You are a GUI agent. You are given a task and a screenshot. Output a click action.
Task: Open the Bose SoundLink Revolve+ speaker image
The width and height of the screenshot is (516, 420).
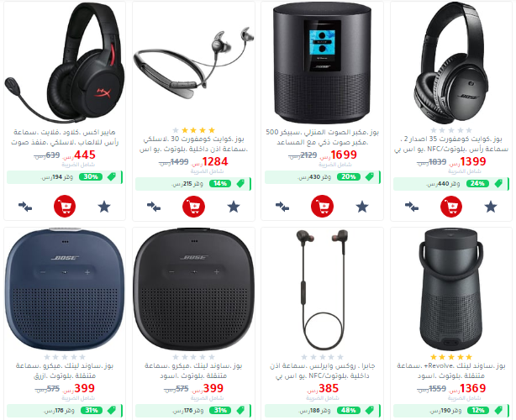[451, 290]
